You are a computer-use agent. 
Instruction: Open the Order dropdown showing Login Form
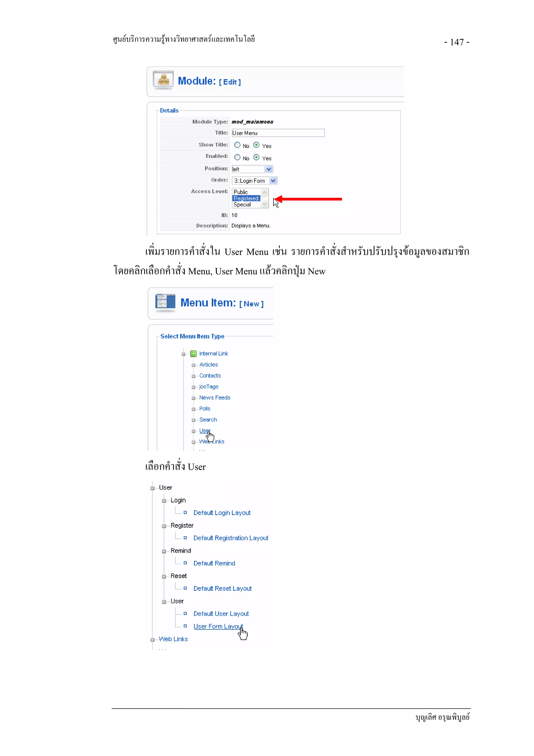coord(273,181)
